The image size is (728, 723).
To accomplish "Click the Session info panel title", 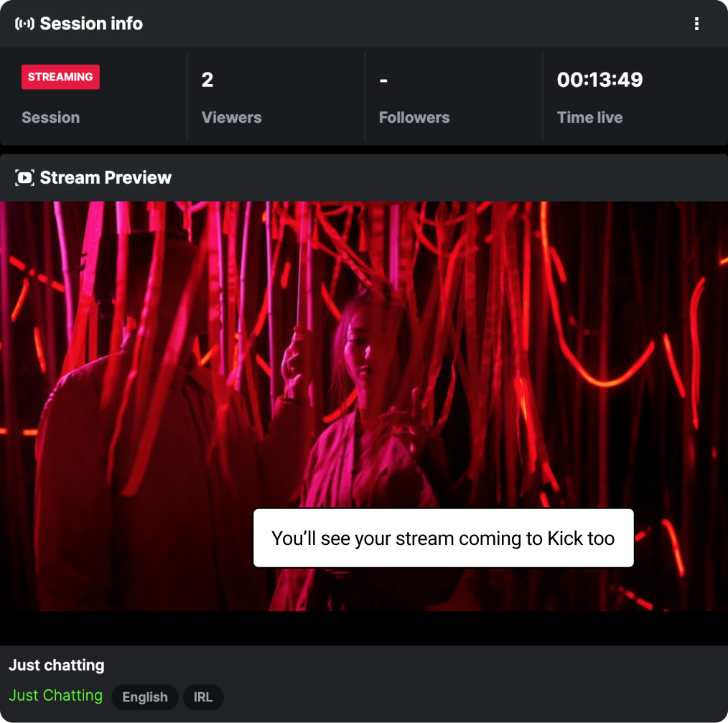I will [x=91, y=24].
